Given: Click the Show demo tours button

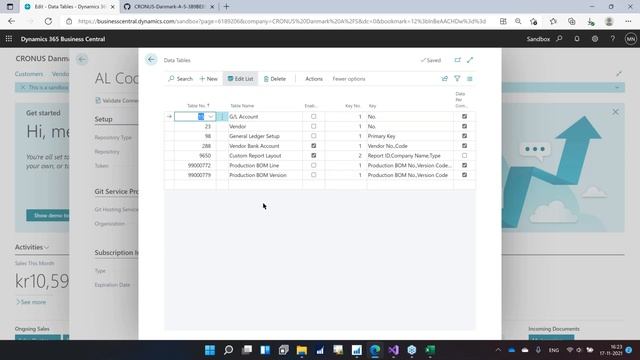Looking at the screenshot, I should point(48,215).
